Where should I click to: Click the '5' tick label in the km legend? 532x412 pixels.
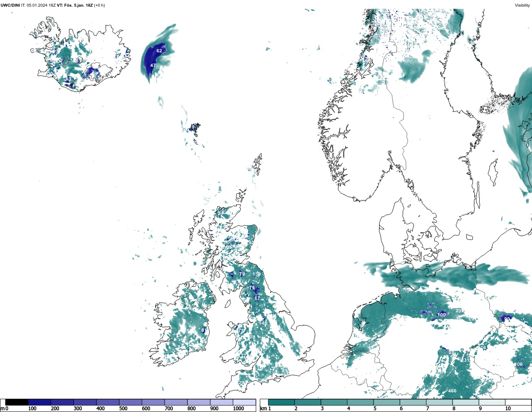point(375,409)
